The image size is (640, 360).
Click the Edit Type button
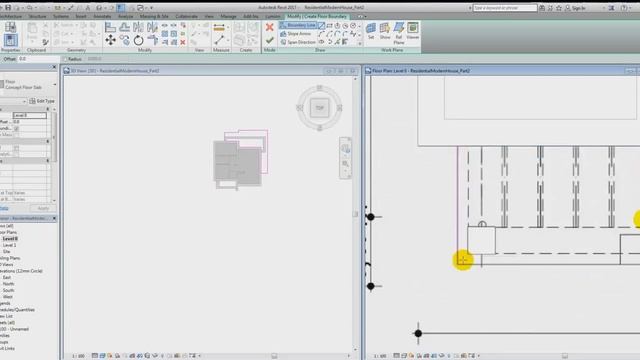click(x=42, y=101)
